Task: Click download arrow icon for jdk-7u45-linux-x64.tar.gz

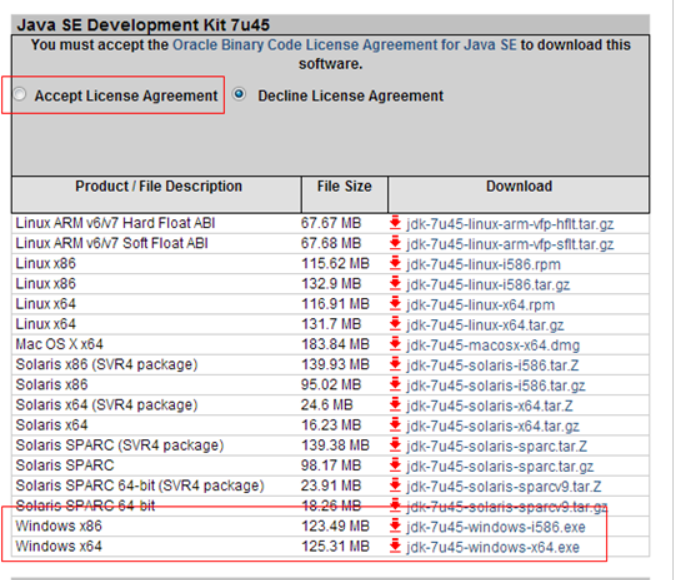Action: coord(395,324)
